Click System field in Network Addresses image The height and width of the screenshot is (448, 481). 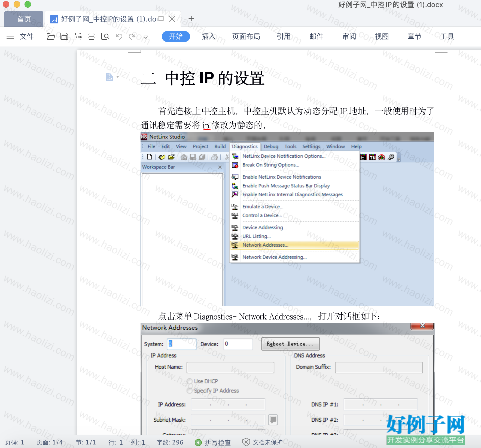[181, 344]
